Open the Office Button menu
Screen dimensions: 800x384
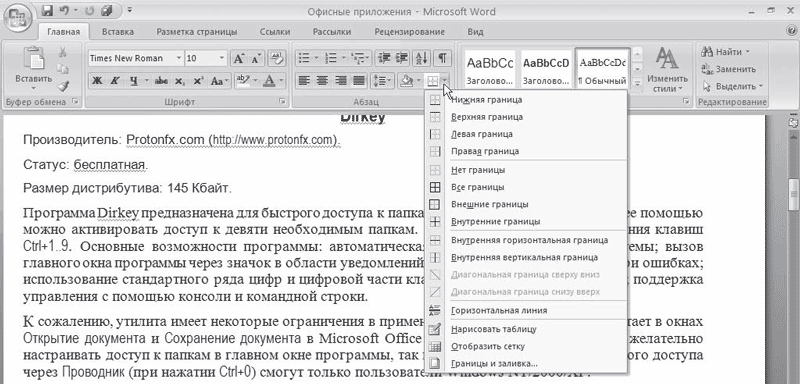tap(18, 18)
